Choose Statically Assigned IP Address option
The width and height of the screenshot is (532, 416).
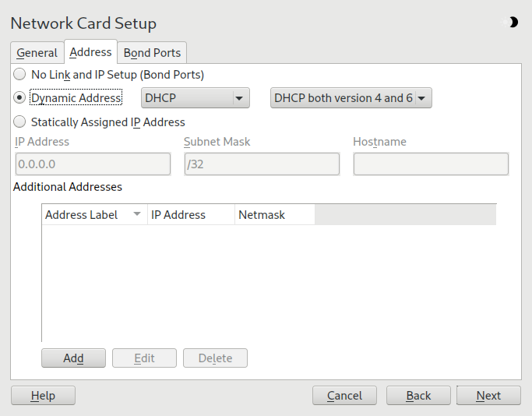pyautogui.click(x=19, y=122)
